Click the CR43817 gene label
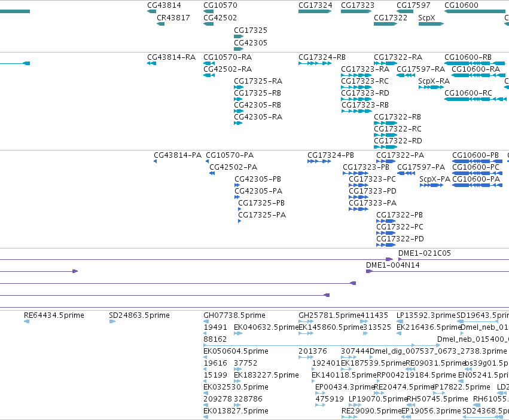The height and width of the screenshot is (420, 509). point(173,17)
